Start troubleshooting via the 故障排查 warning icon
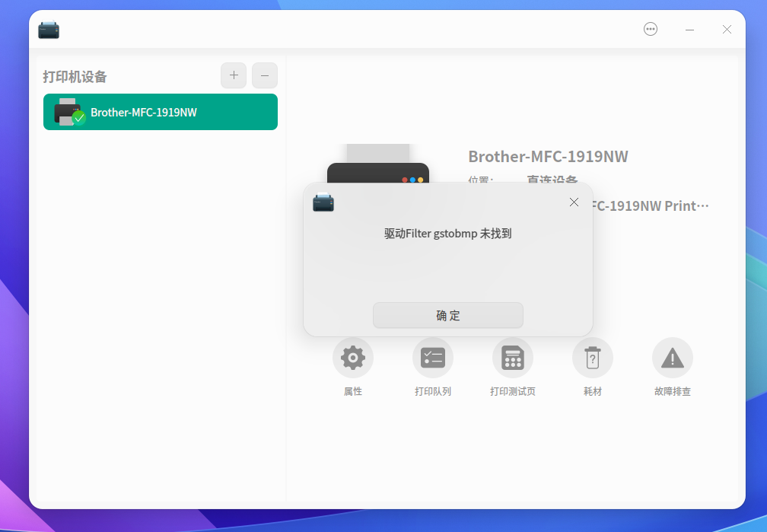Image resolution: width=767 pixels, height=532 pixels. 672,357
